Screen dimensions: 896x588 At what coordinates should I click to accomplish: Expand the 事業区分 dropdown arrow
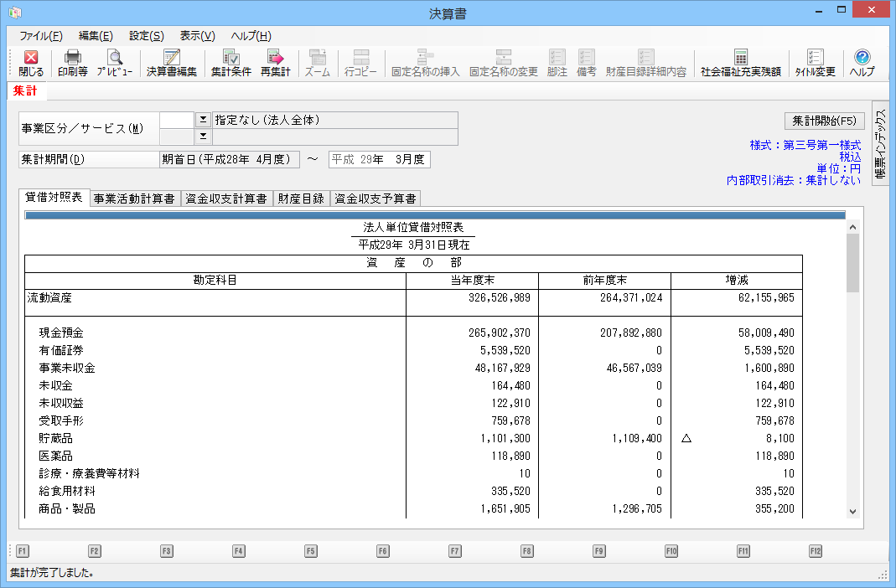(202, 120)
